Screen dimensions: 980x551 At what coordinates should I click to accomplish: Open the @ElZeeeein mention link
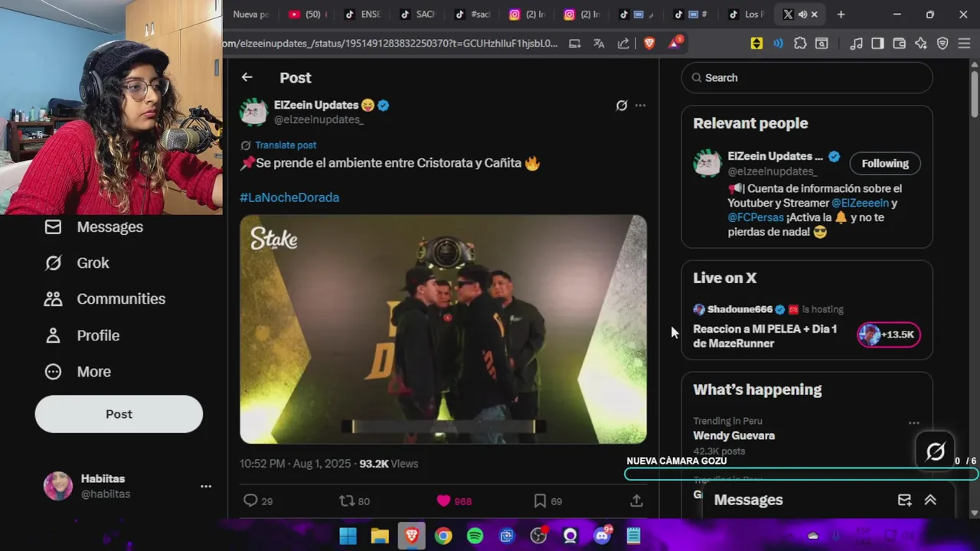point(861,203)
